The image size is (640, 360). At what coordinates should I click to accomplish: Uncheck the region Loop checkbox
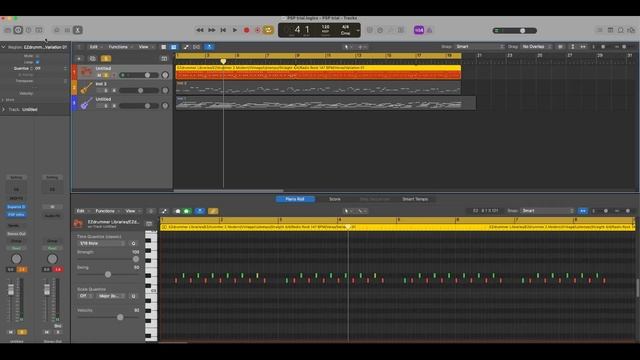coord(37,62)
